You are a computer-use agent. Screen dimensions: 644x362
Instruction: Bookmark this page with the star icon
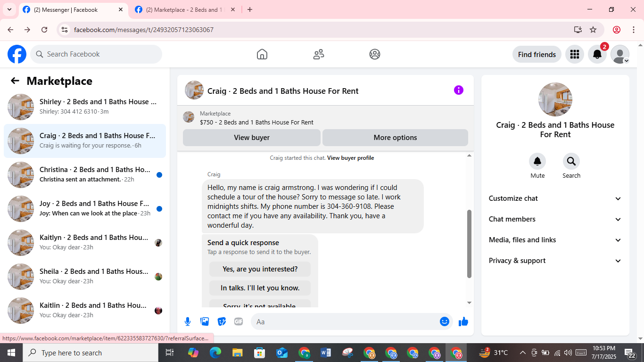(x=593, y=30)
